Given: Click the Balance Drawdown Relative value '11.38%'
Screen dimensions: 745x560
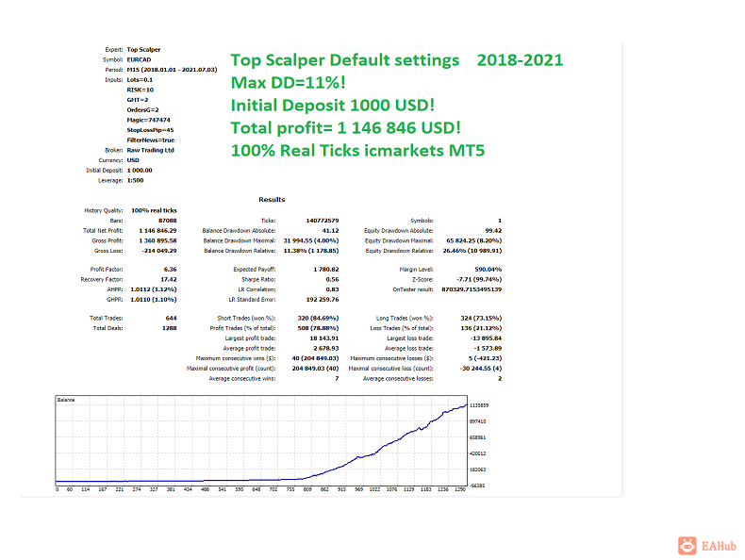Looking at the screenshot, I should point(293,251).
